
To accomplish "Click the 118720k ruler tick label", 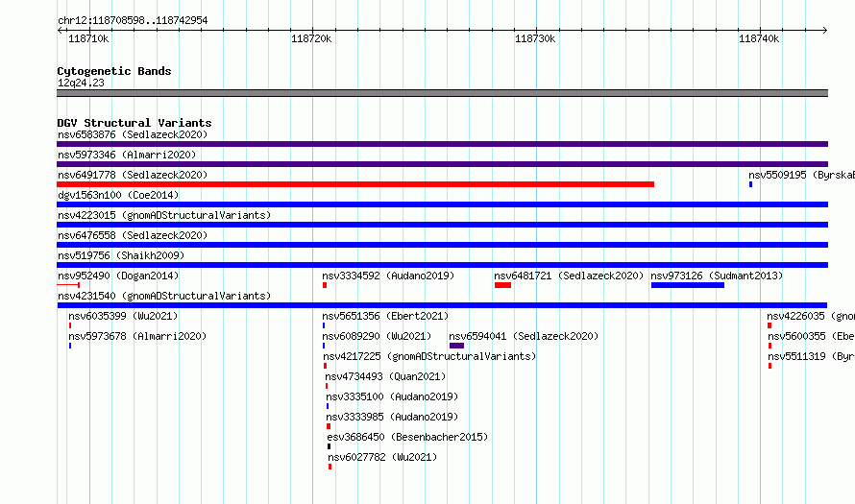I will coord(311,38).
